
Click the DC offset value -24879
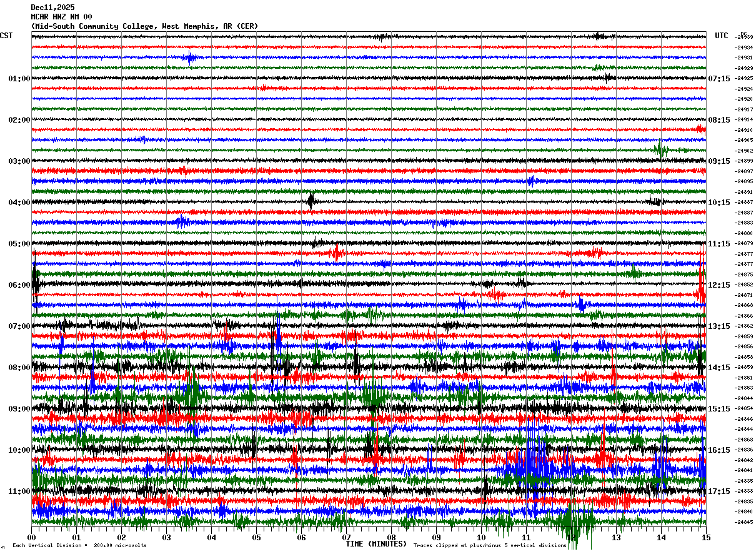coord(744,243)
